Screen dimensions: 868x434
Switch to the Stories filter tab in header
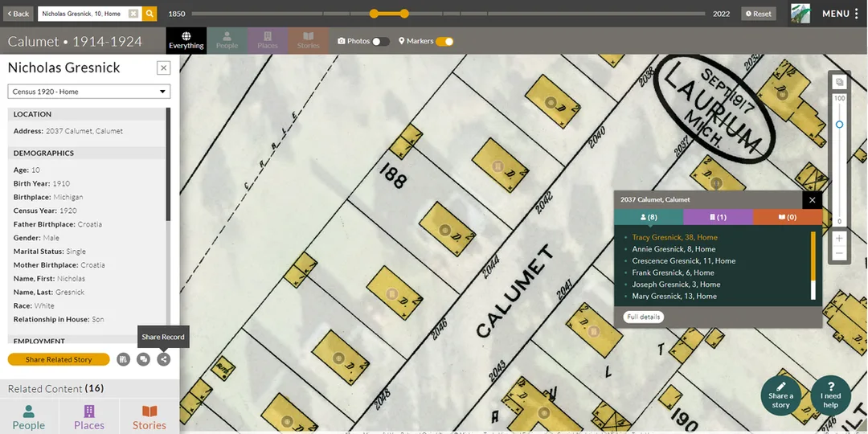point(309,40)
